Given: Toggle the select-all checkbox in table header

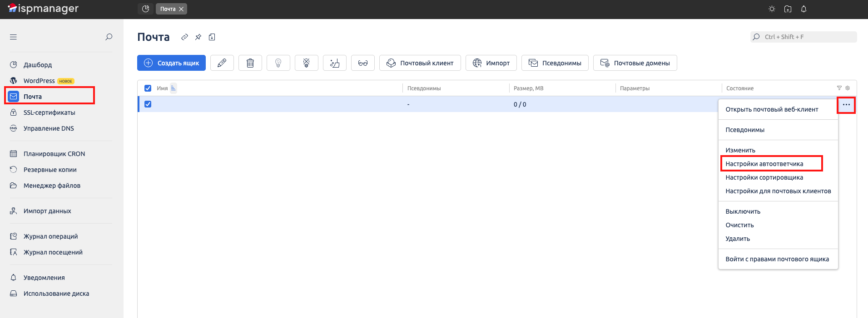Looking at the screenshot, I should coord(148,88).
